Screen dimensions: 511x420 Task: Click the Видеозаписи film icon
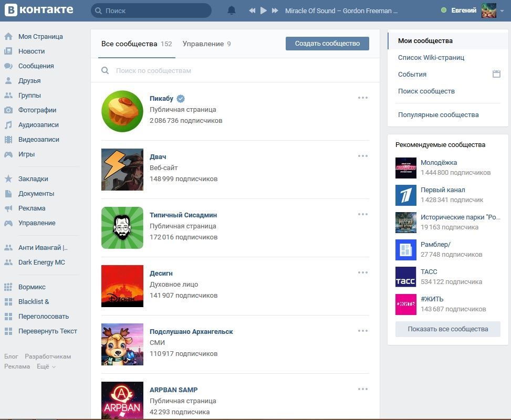[8, 140]
